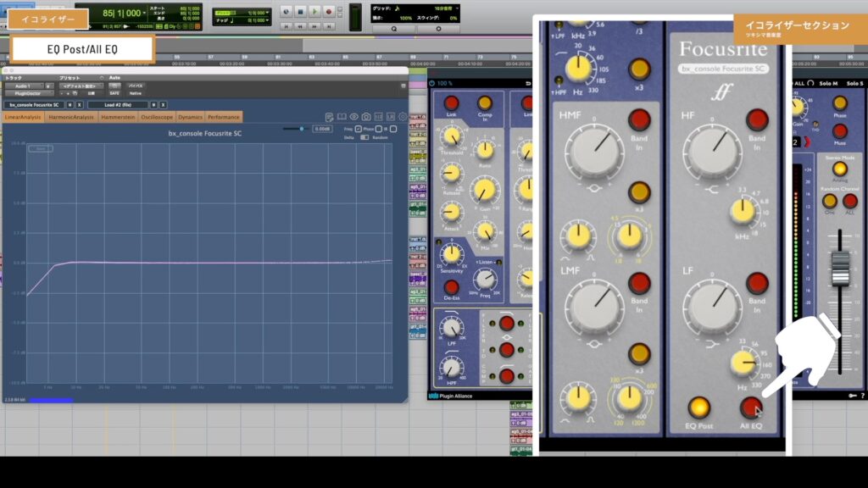This screenshot has width=868, height=488.
Task: Open the nudge value dropdown arrow
Action: pos(267,20)
